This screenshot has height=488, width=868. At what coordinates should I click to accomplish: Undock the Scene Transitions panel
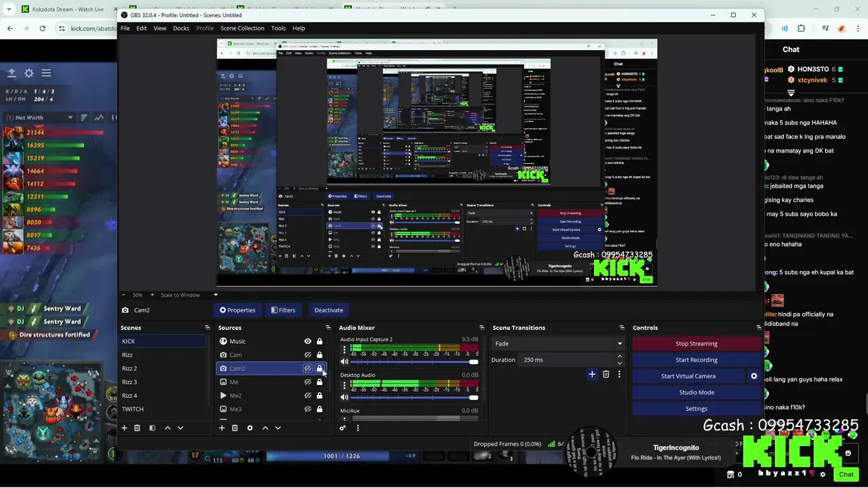[621, 328]
